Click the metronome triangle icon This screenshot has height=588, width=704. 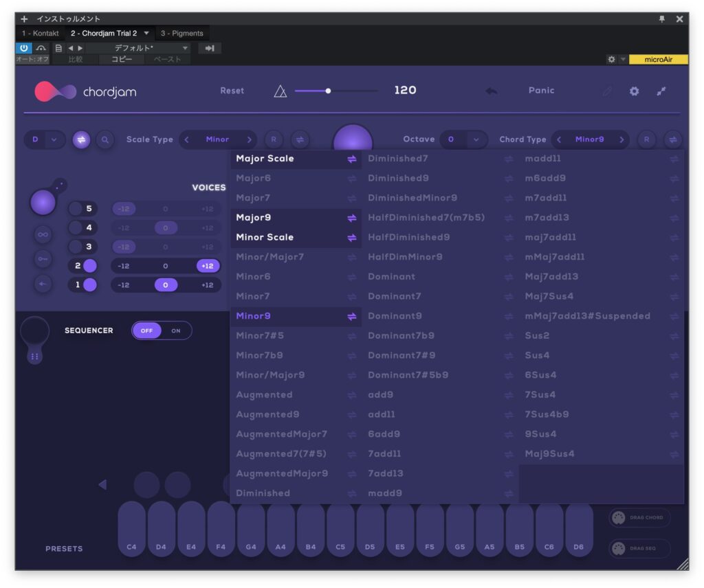[x=280, y=91]
